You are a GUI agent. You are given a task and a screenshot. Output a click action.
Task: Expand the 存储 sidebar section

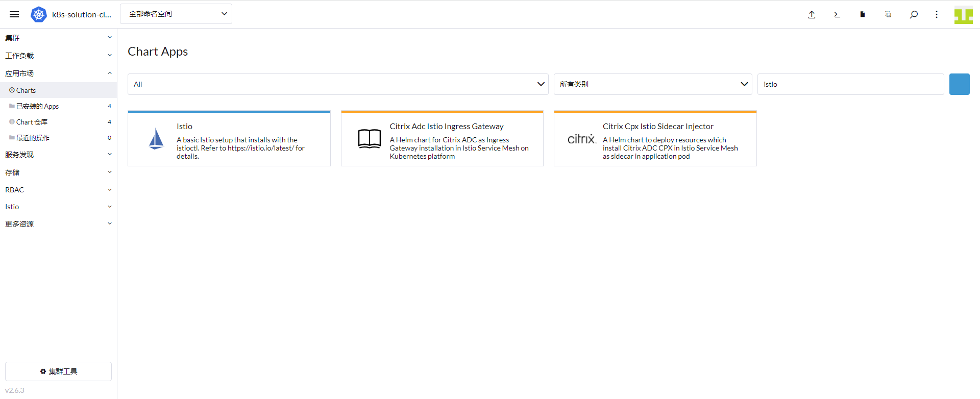point(58,172)
